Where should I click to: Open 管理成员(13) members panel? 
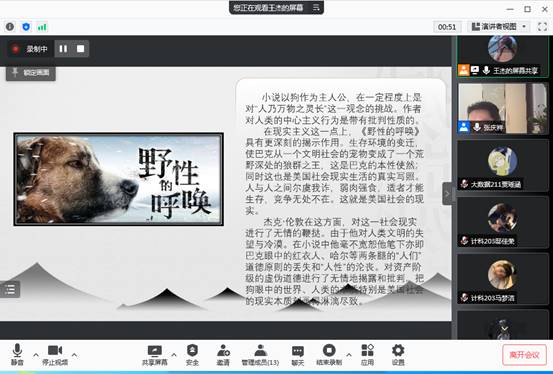(260, 355)
